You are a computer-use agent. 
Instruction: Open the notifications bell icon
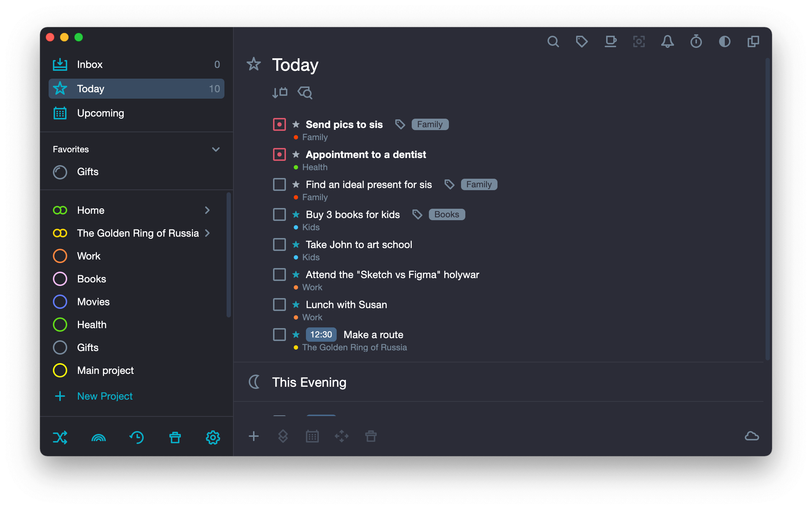[667, 42]
